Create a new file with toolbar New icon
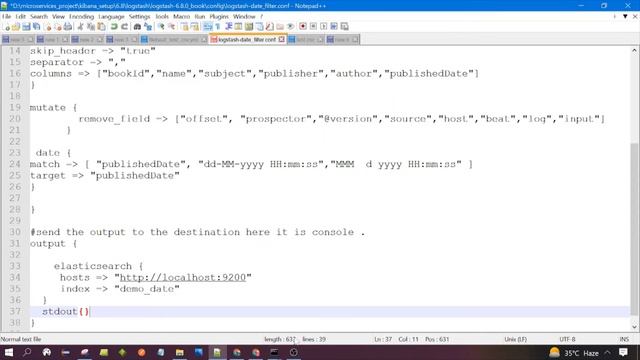 click(x=7, y=27)
